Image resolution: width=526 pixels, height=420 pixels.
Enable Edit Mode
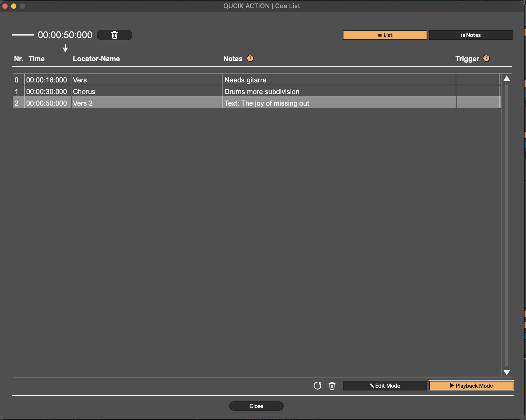385,386
